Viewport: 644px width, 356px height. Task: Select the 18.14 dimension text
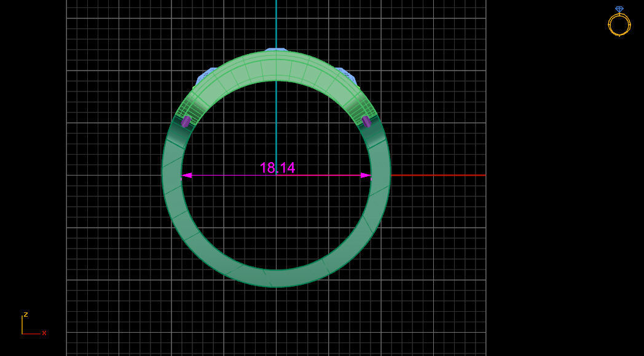(x=277, y=168)
